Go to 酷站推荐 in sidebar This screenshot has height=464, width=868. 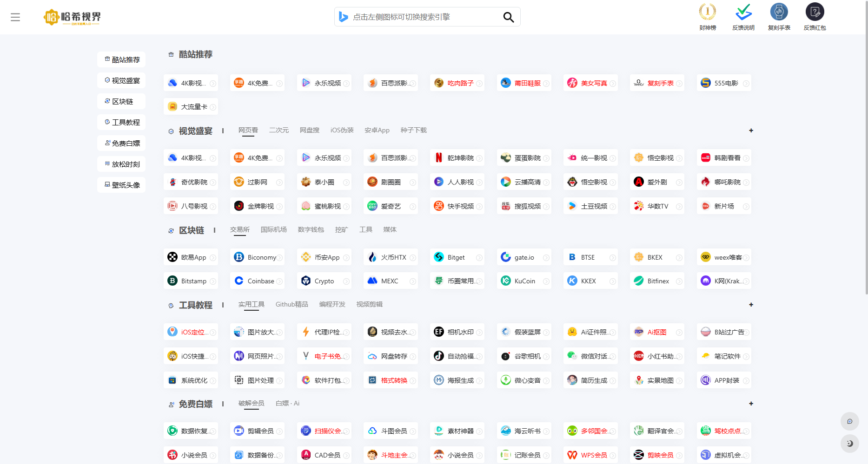click(x=122, y=59)
